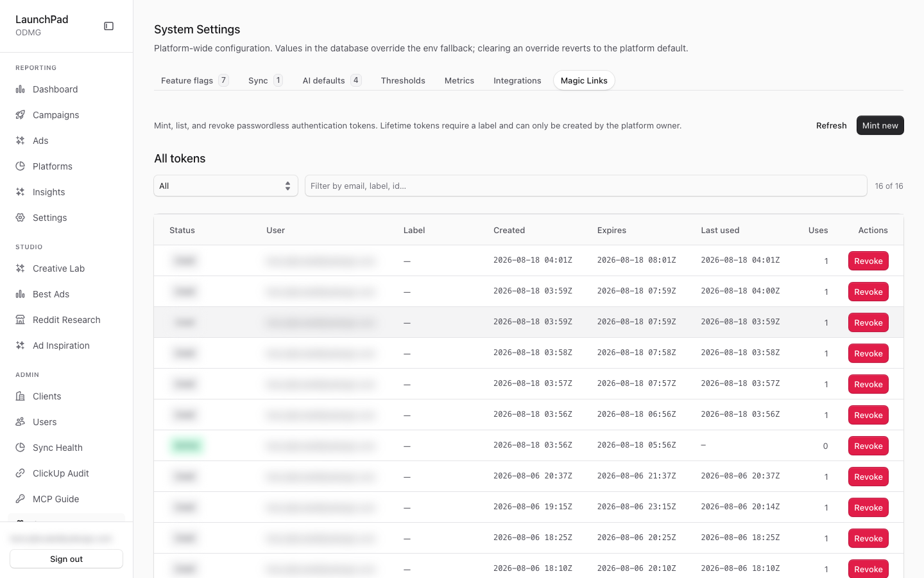This screenshot has width=924, height=578.
Task: Click the '16 of 16' count text
Action: pyautogui.click(x=889, y=186)
